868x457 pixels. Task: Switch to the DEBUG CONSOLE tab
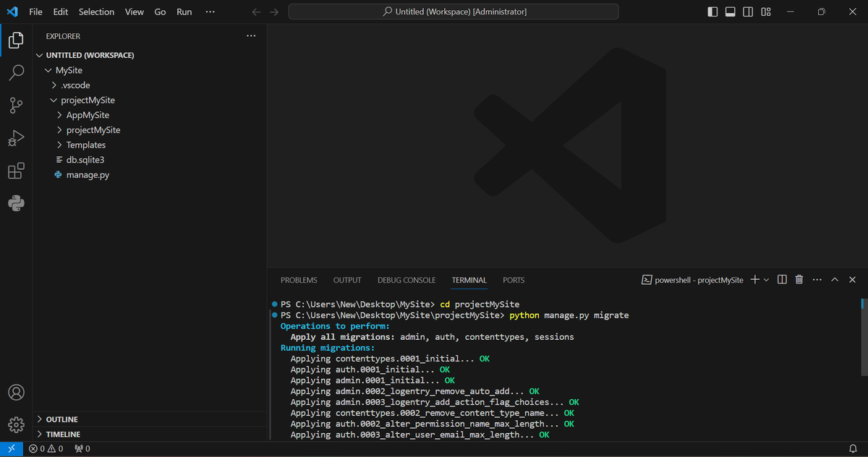coord(407,280)
